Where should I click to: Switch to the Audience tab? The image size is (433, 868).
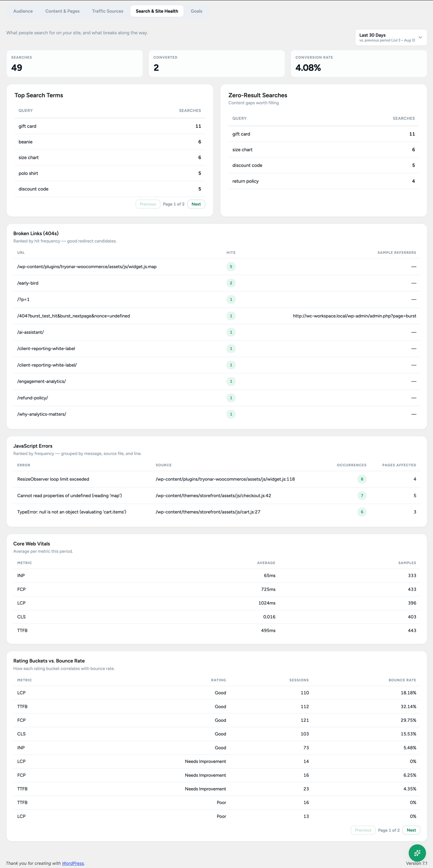tap(23, 11)
